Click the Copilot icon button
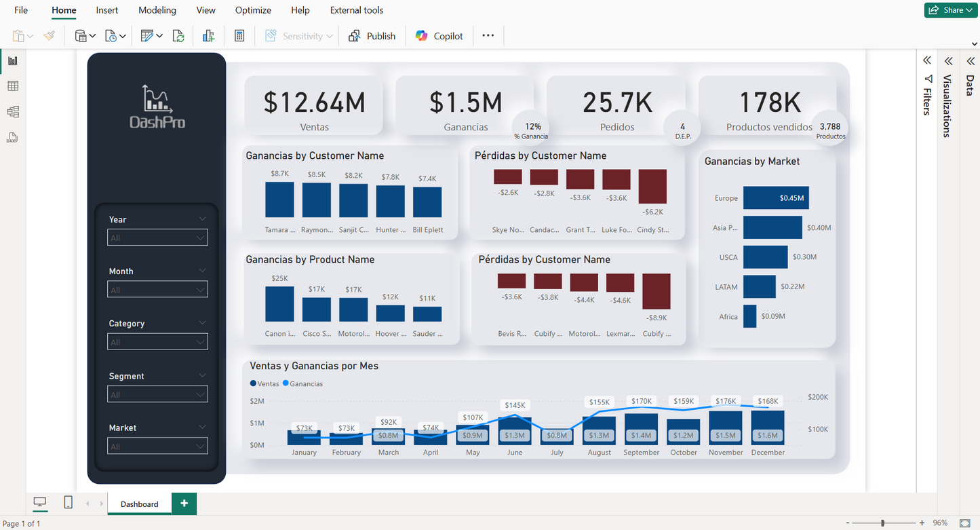Screen dimensions: 980x530 (439, 36)
